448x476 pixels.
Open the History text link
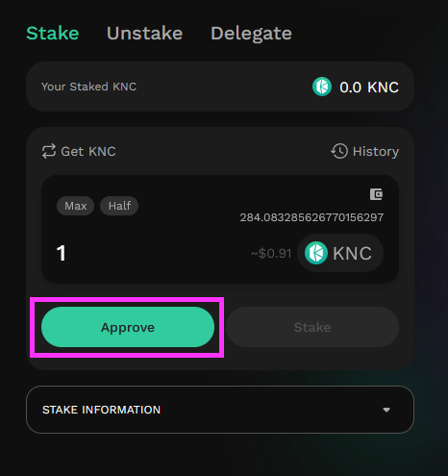(x=376, y=151)
